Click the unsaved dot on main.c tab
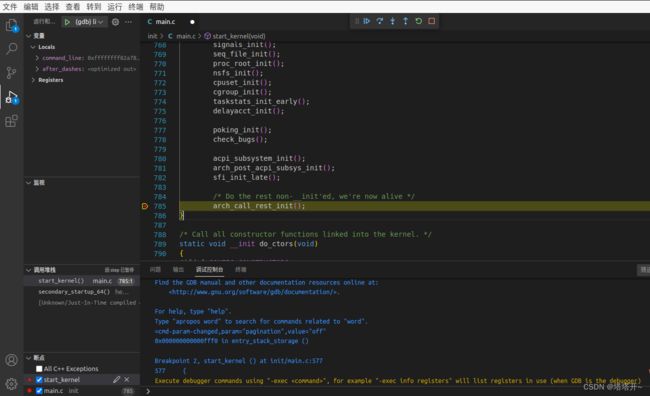Viewport: 650px width, 396px height. [192, 22]
